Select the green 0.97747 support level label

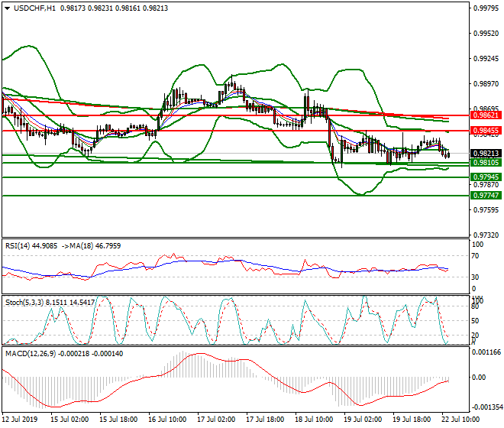486,196
